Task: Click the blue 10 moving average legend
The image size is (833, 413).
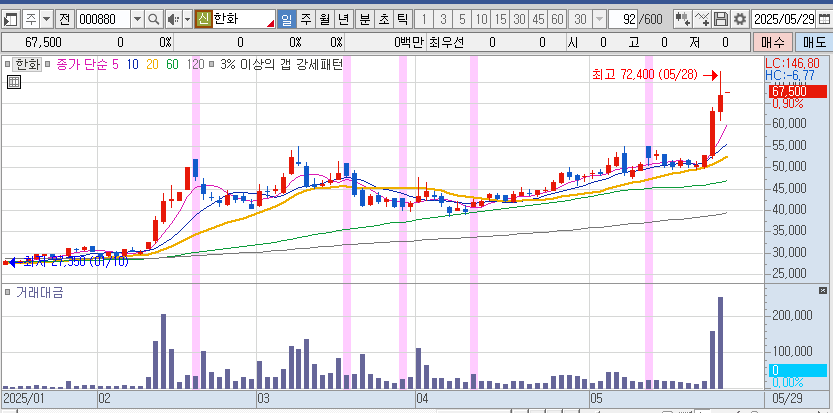Action: click(x=132, y=64)
